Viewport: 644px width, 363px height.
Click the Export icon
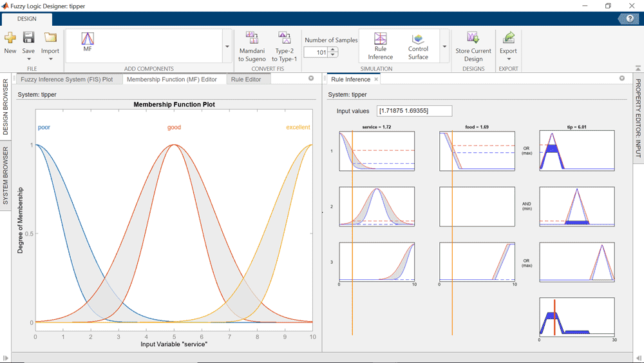(x=509, y=38)
